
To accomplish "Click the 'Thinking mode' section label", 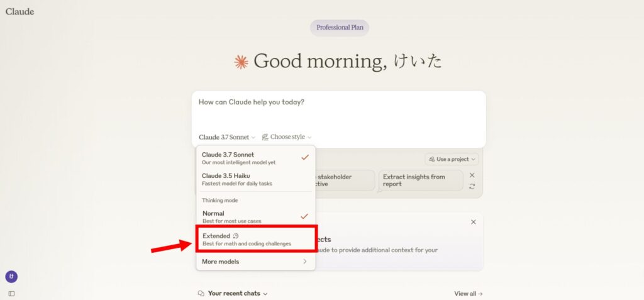I will (x=219, y=201).
